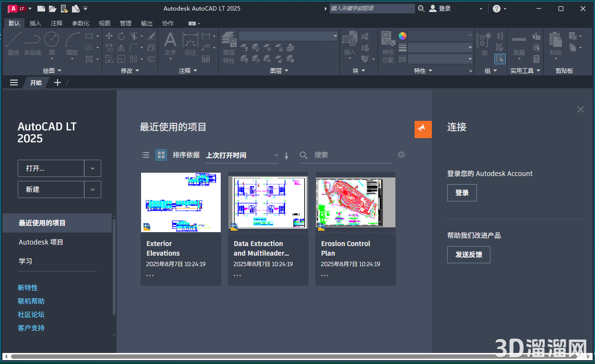The height and width of the screenshot is (364, 595).
Task: Open the Erosion Control Plan project thumbnail
Action: [x=355, y=202]
